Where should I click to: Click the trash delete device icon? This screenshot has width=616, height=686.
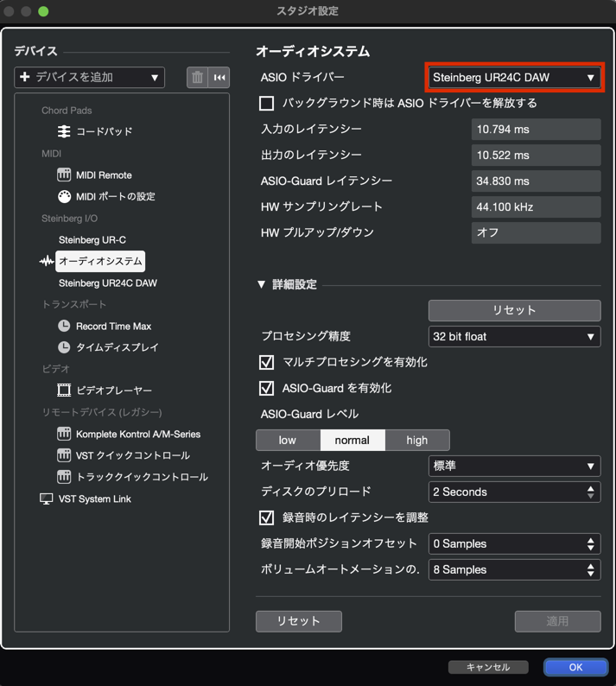[197, 78]
